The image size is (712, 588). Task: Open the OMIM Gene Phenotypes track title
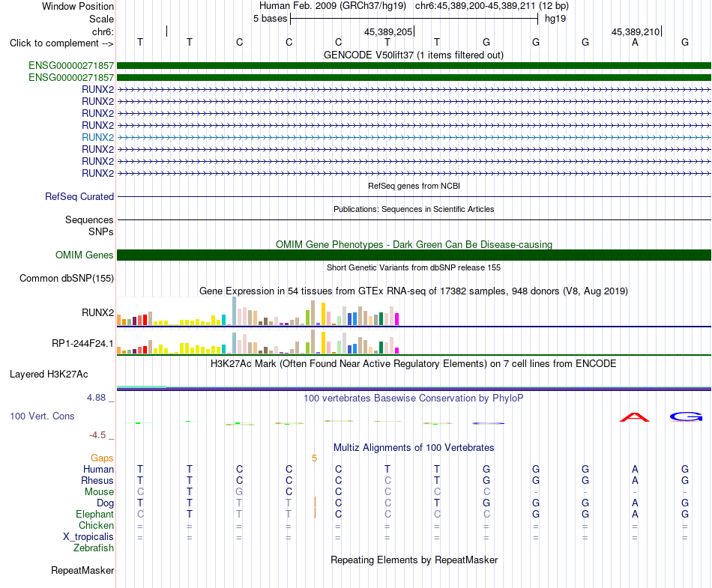pyautogui.click(x=414, y=244)
